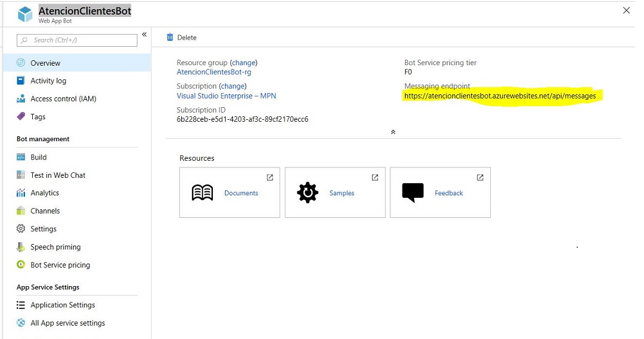Open AtencionClientesBot-rg resource group
Viewport: 644px width, 339px height.
point(213,72)
